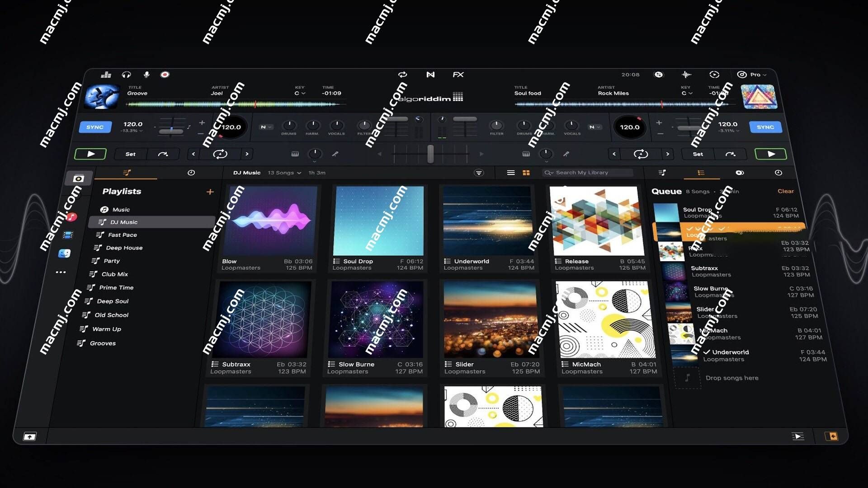Viewport: 868px width, 488px height.
Task: Enable SYNC on right deck
Action: pyautogui.click(x=765, y=127)
